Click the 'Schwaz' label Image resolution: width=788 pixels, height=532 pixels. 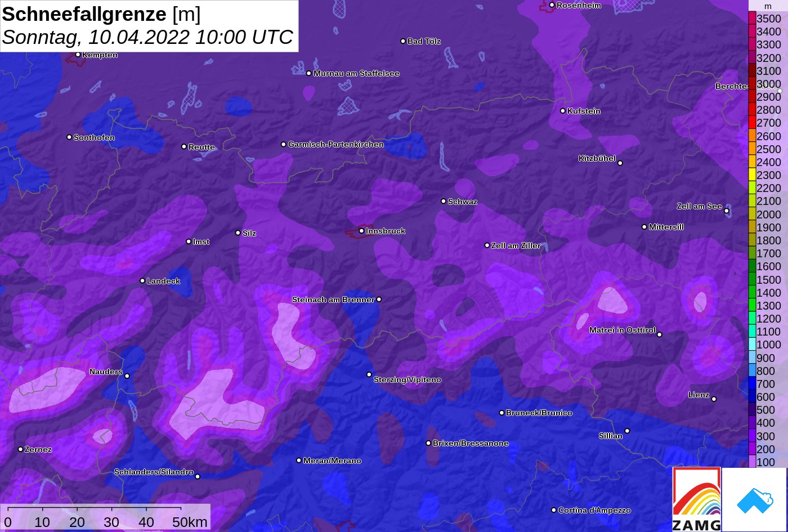pos(463,202)
